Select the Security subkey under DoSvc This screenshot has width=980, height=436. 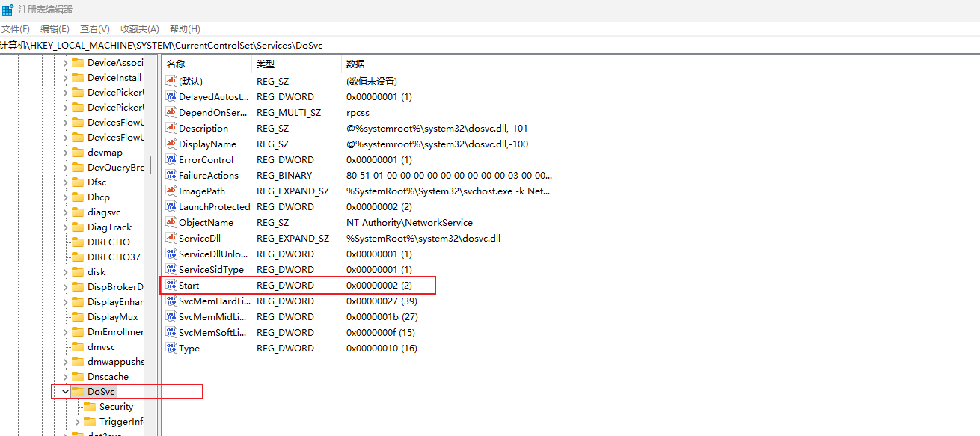pos(114,406)
